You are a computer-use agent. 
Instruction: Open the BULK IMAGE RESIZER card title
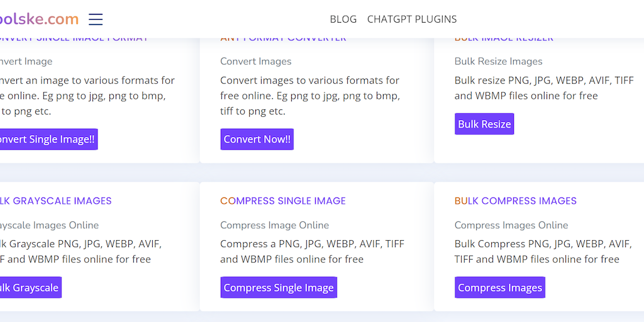tap(504, 39)
